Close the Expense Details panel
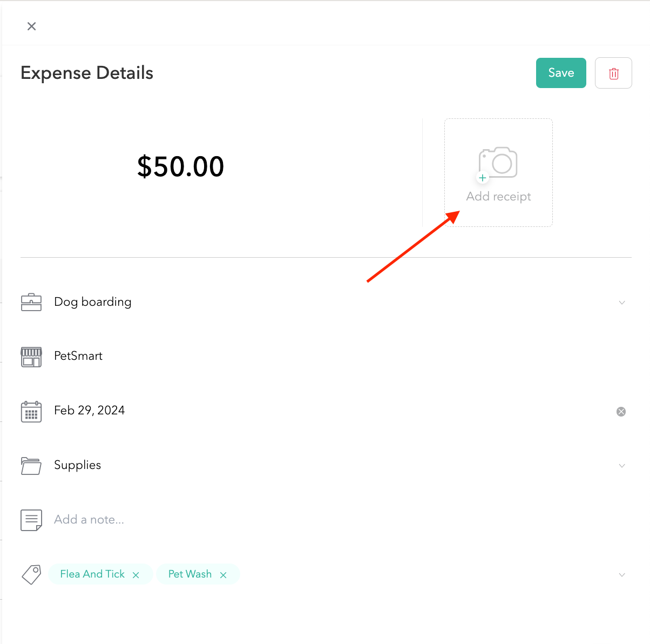 (x=32, y=26)
